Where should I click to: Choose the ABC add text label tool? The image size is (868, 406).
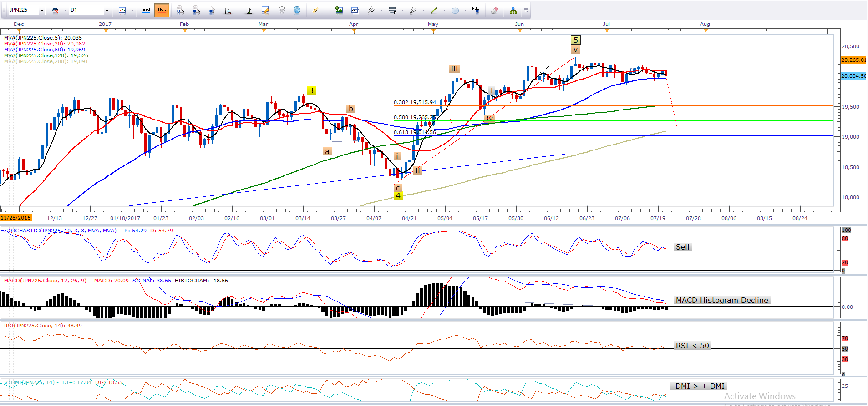tap(476, 10)
